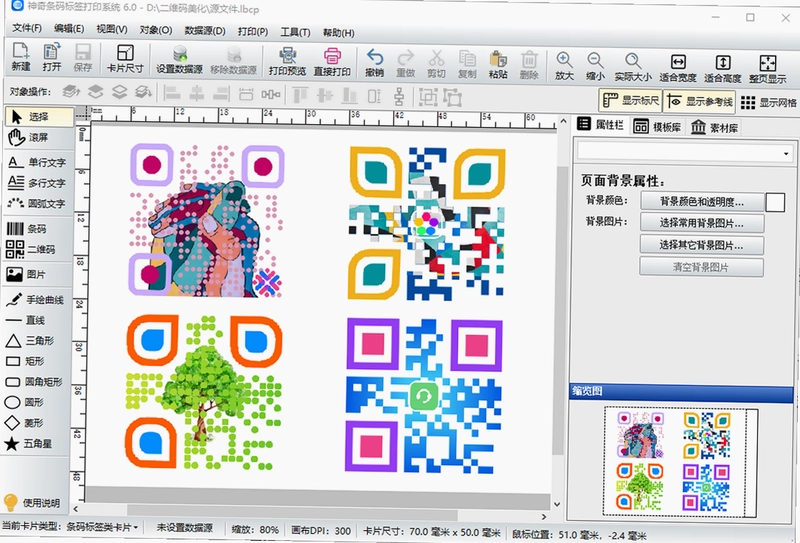Switch to the 模板库 tab

point(657,127)
